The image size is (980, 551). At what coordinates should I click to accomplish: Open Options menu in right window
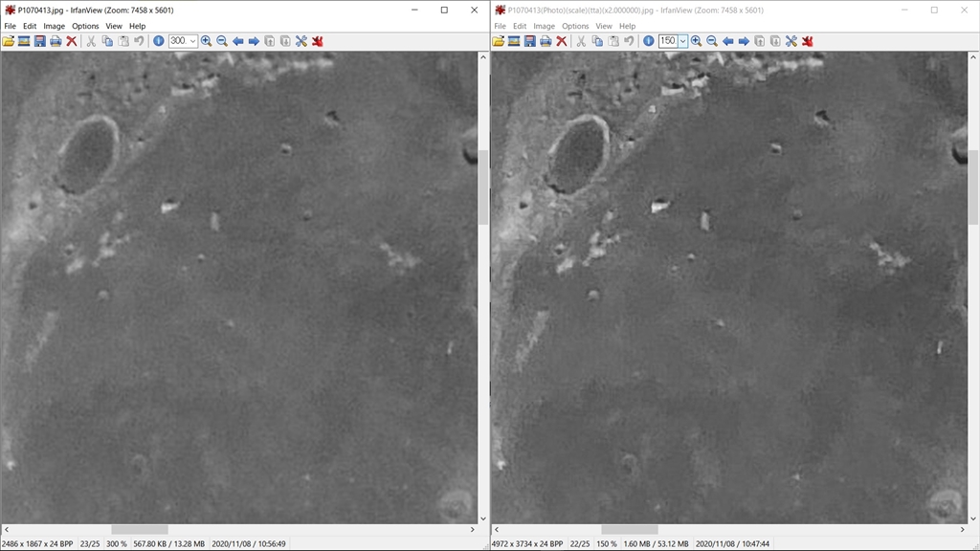[575, 26]
